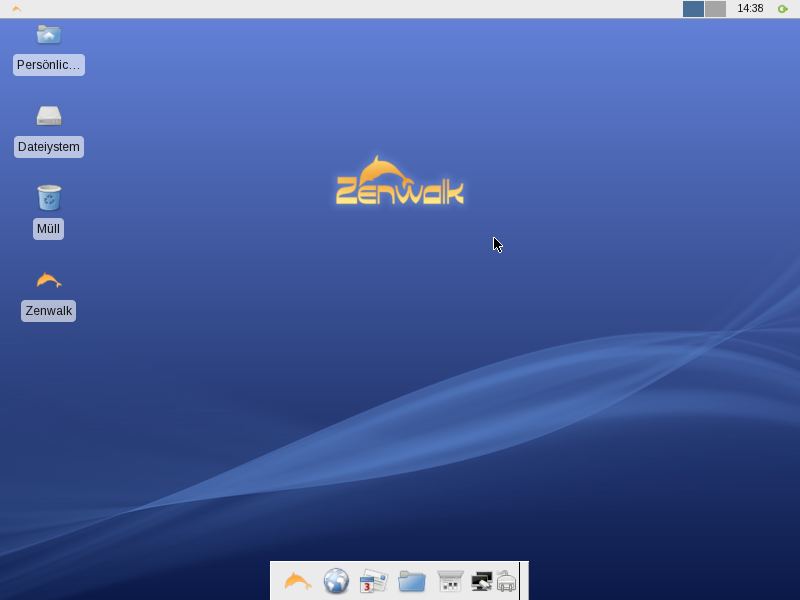Launch the web browser globe icon
Viewport: 800px width, 600px height.
(x=334, y=580)
